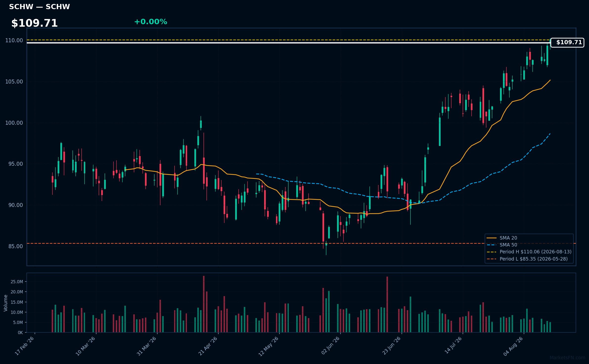Click the vertical Volume axis title
589x364 pixels.
[6, 303]
